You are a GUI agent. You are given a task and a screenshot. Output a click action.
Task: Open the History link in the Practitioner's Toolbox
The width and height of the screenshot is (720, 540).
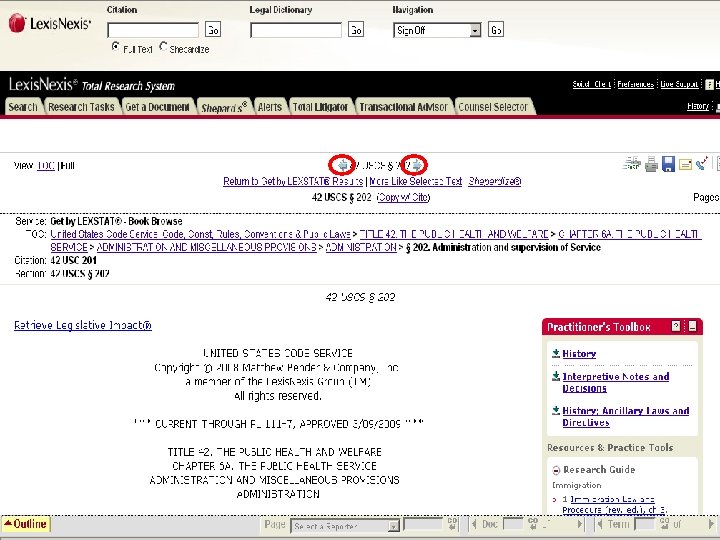pyautogui.click(x=579, y=354)
